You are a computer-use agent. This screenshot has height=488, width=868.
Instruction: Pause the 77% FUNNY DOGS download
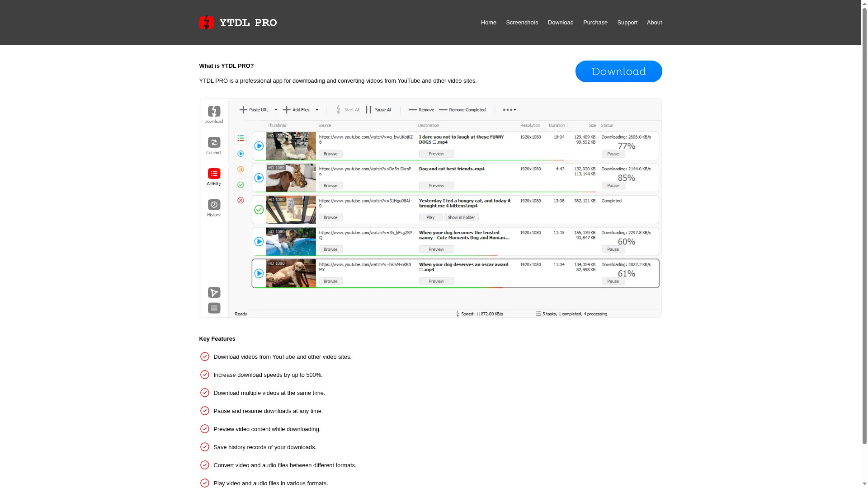[x=613, y=154]
